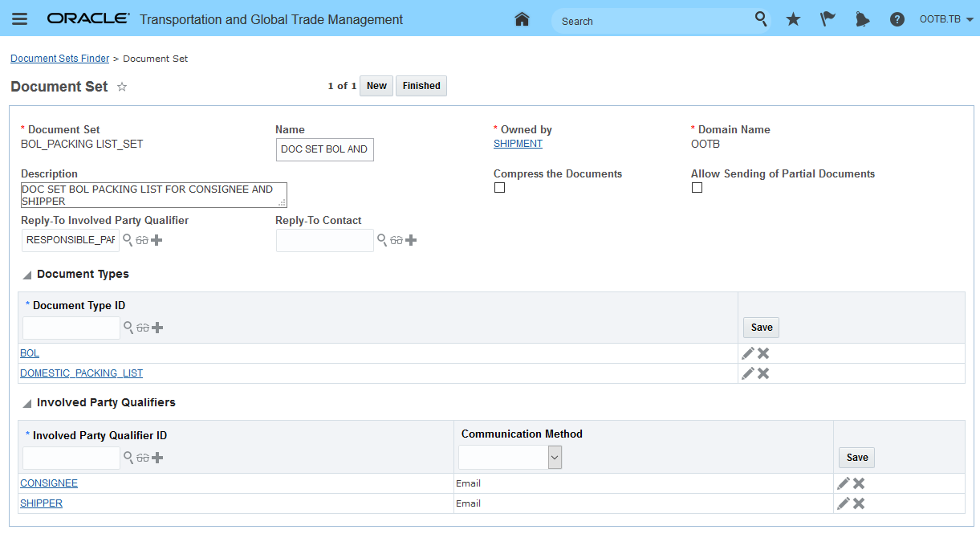Click the Finished button
This screenshot has height=546, width=980.
point(421,86)
